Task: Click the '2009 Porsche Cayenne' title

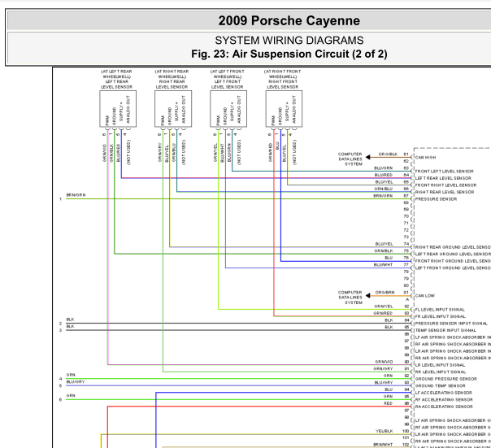Action: pyautogui.click(x=289, y=20)
